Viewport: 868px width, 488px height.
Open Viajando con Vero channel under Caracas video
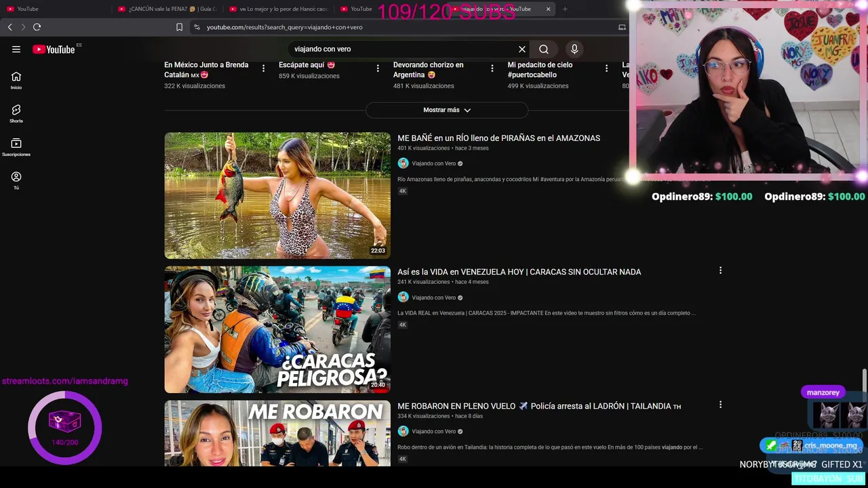433,298
